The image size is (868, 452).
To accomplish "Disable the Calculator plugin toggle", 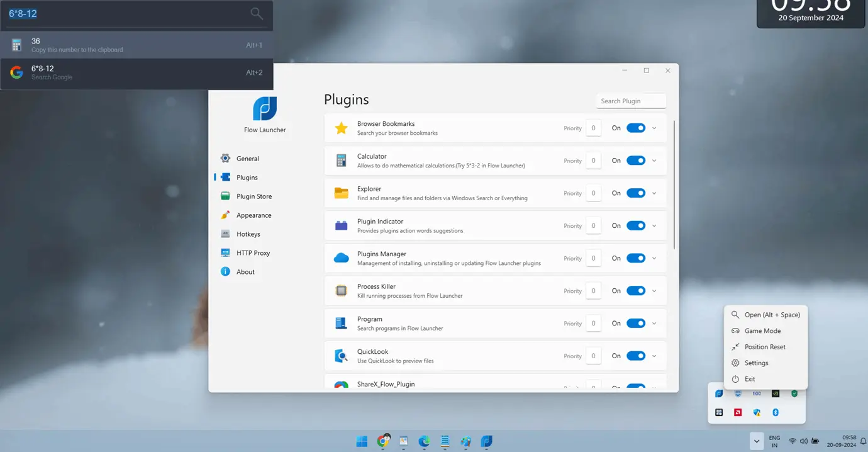I will tap(636, 161).
